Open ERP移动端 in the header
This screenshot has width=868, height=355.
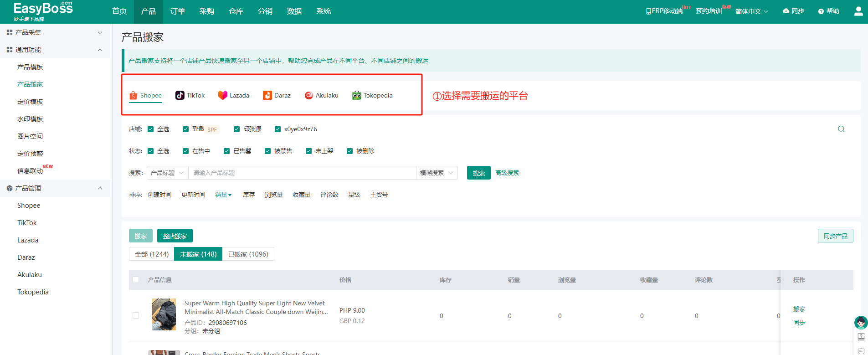[x=664, y=11]
